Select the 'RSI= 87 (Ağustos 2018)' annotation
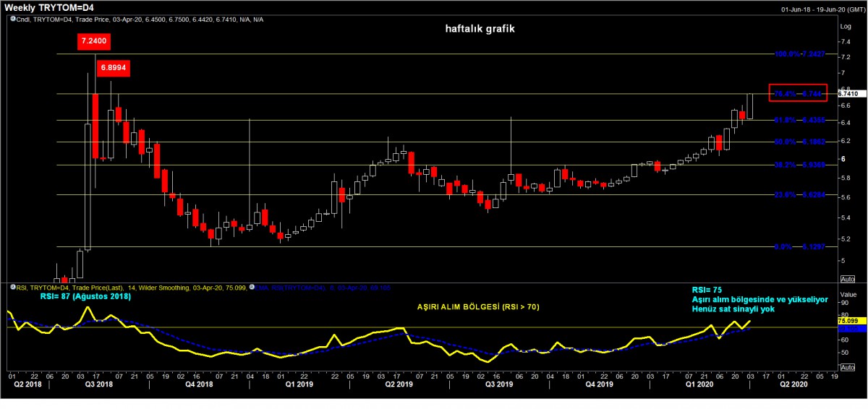The image size is (868, 409). click(85, 296)
